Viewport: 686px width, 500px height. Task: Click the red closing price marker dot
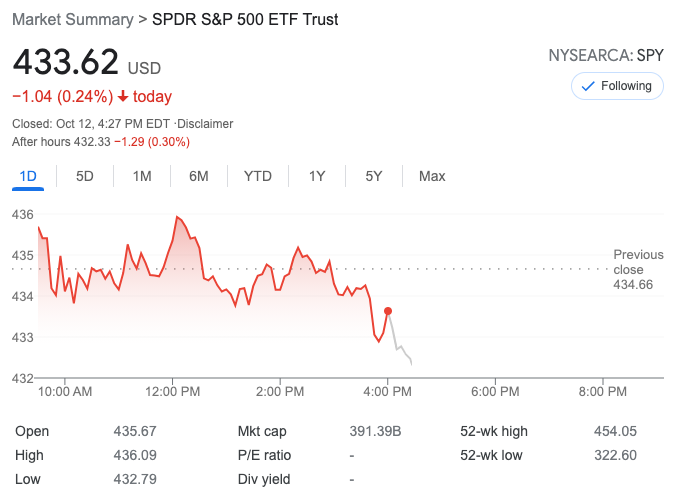(x=388, y=311)
